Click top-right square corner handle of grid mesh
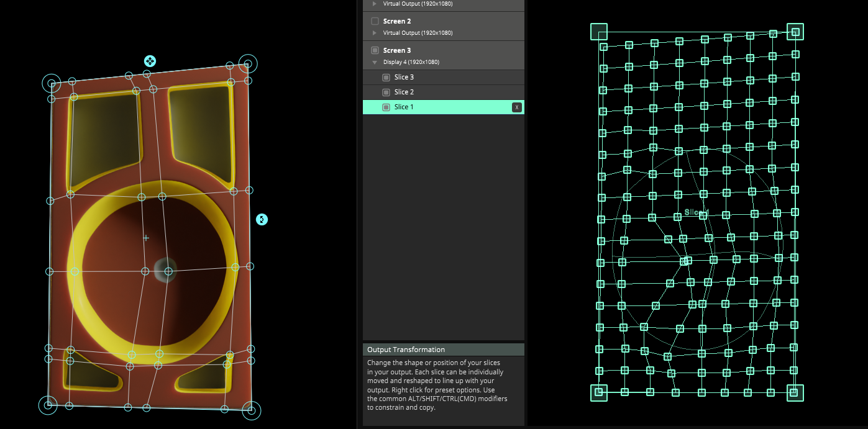 [x=795, y=32]
